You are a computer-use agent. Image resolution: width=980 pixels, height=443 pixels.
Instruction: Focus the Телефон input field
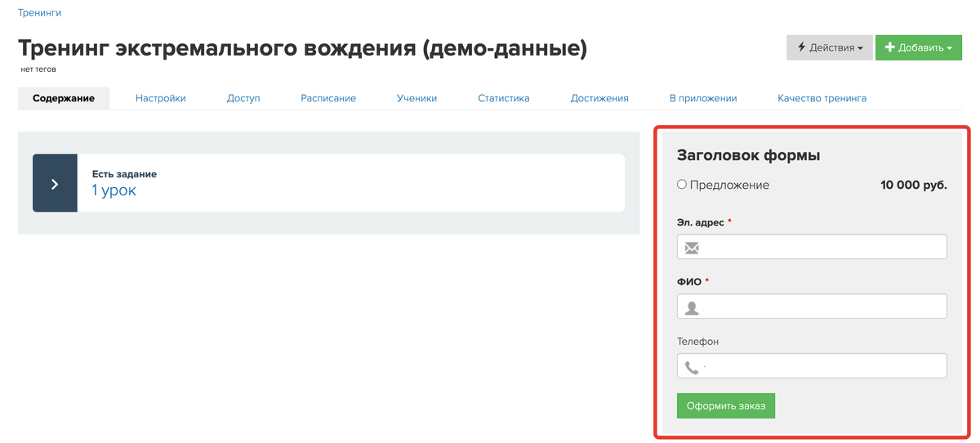(812, 365)
